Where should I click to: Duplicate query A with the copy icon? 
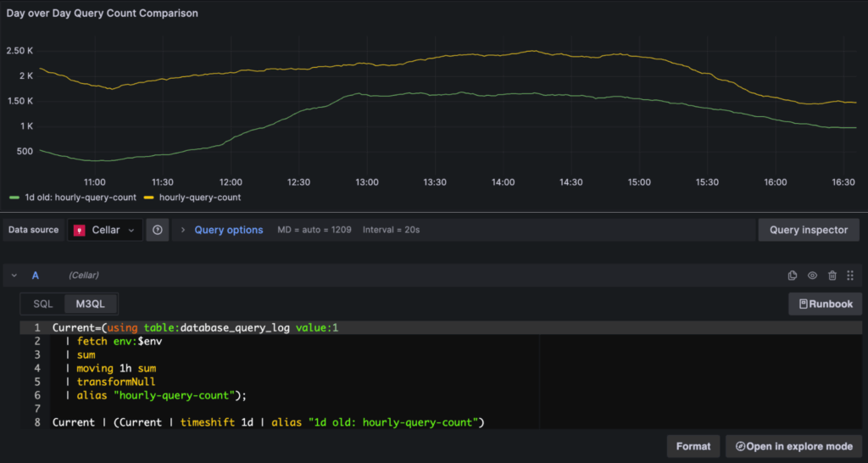pos(793,276)
